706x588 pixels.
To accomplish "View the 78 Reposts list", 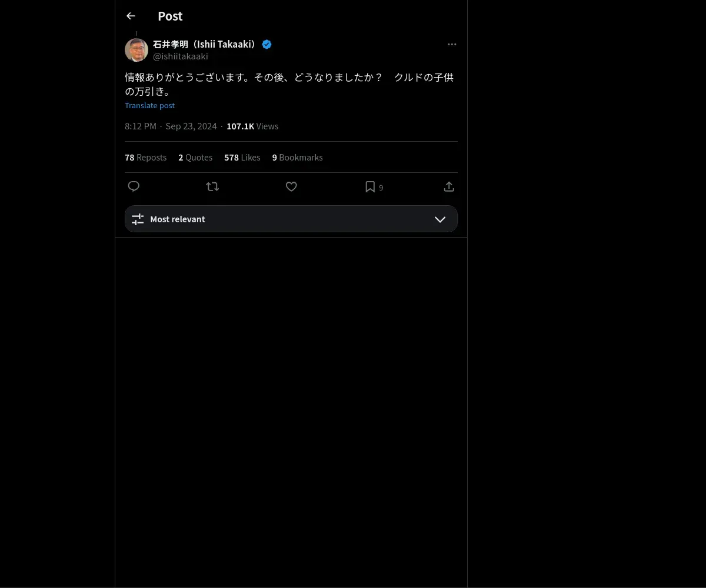I will pos(145,157).
